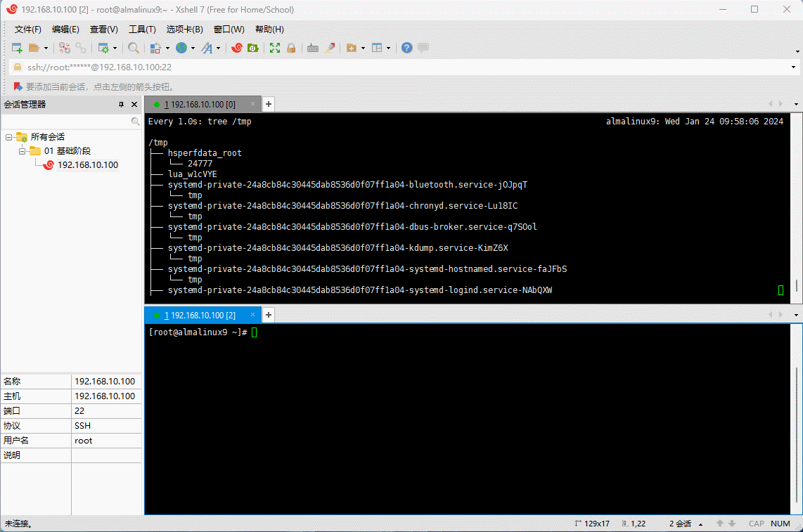Open Help via blue question mark icon
The image size is (803, 532).
pos(406,48)
